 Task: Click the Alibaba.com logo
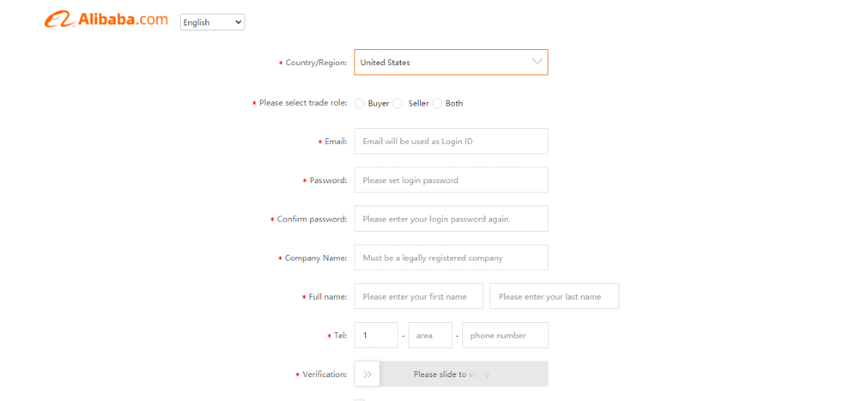tap(106, 20)
